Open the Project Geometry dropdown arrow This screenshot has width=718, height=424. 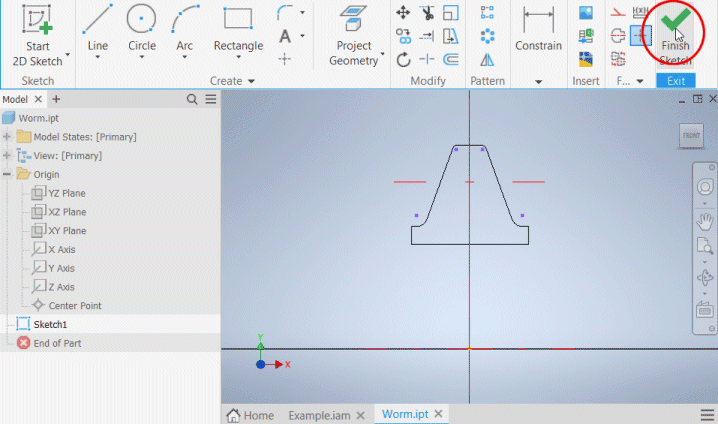[383, 54]
